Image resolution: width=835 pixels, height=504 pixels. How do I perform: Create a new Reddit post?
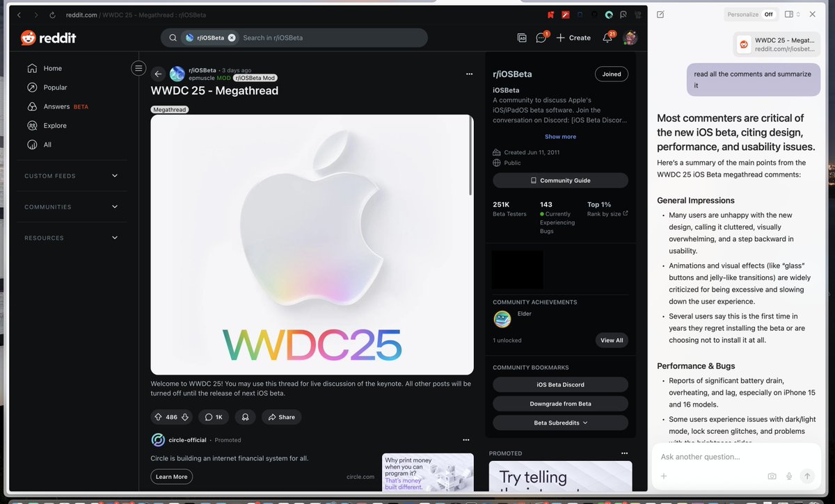(573, 38)
